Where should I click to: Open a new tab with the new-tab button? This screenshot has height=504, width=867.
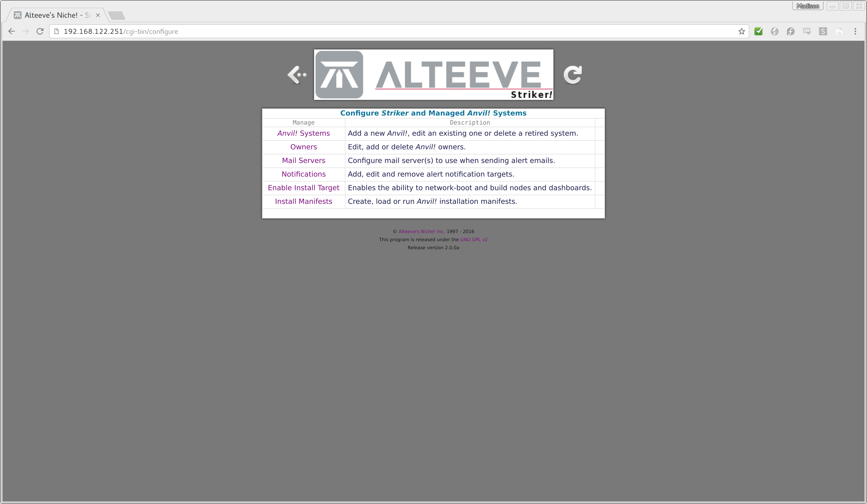[116, 15]
